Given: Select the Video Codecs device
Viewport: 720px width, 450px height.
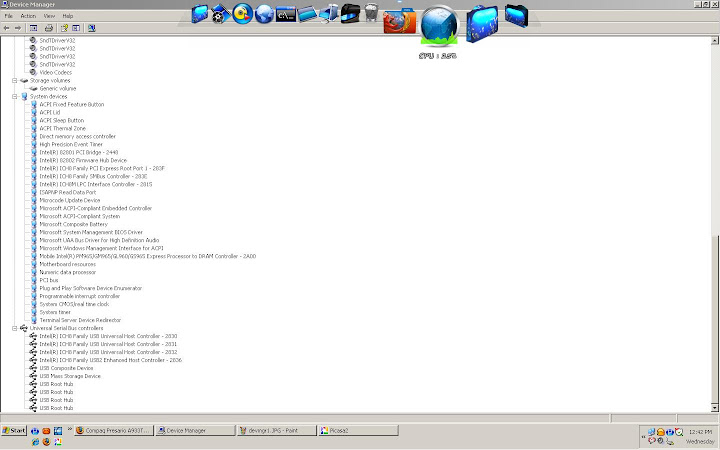Looking at the screenshot, I should point(56,73).
